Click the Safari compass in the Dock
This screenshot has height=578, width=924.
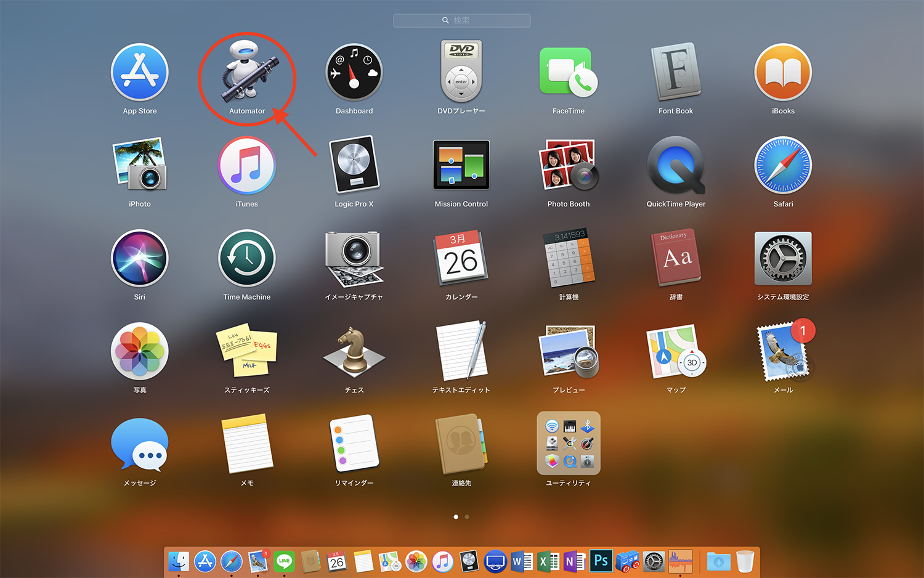(x=232, y=561)
